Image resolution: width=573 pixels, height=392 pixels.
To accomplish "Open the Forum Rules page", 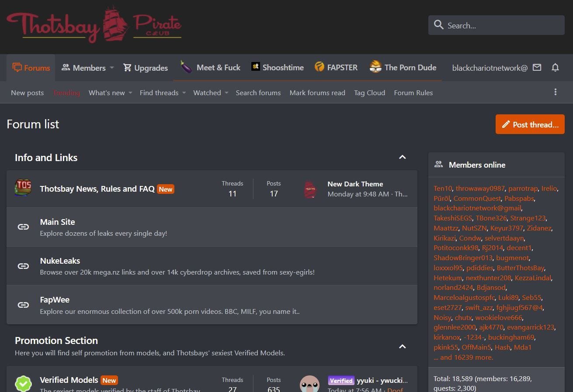I will (x=413, y=93).
